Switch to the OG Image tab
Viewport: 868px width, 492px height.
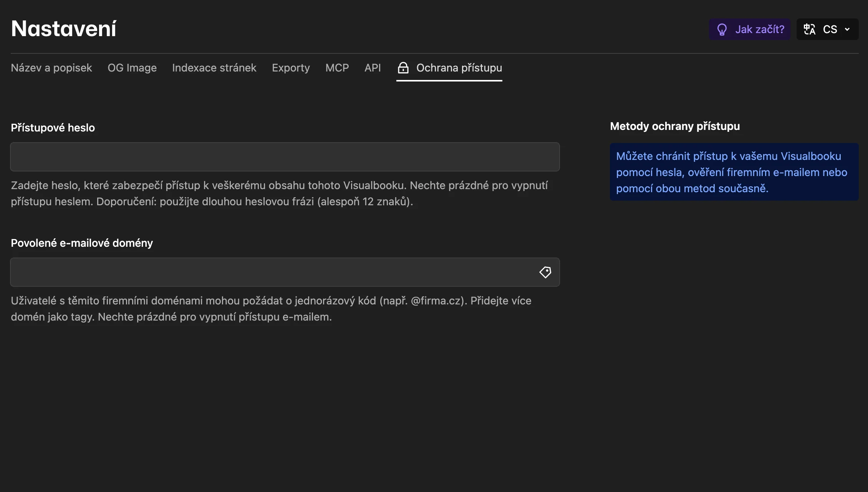[x=132, y=68]
